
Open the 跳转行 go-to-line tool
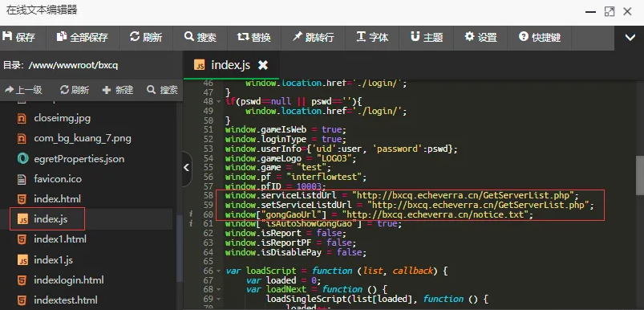coord(313,38)
